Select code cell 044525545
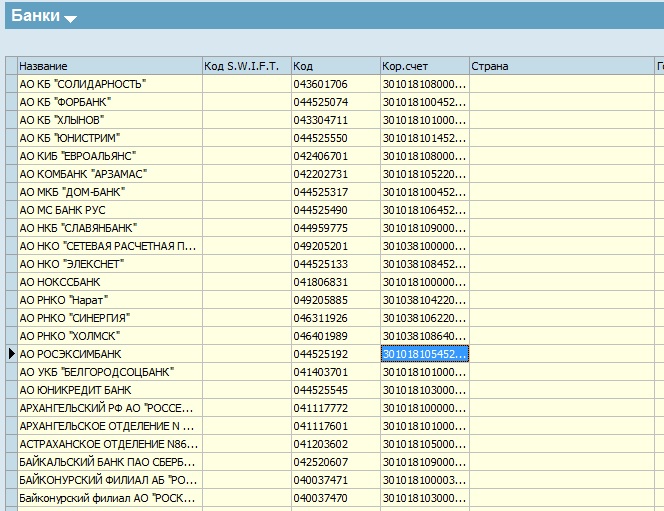Image resolution: width=664 pixels, height=511 pixels. tap(336, 390)
